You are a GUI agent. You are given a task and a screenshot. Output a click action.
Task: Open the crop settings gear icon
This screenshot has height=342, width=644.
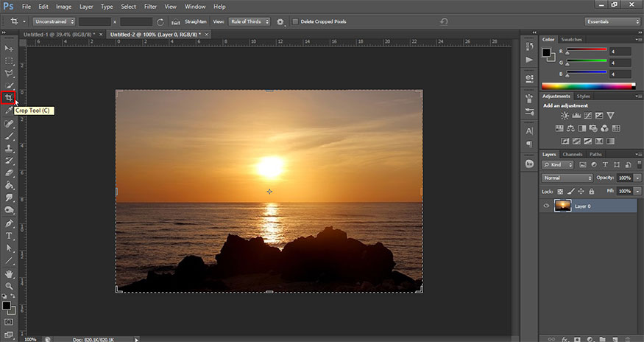280,22
